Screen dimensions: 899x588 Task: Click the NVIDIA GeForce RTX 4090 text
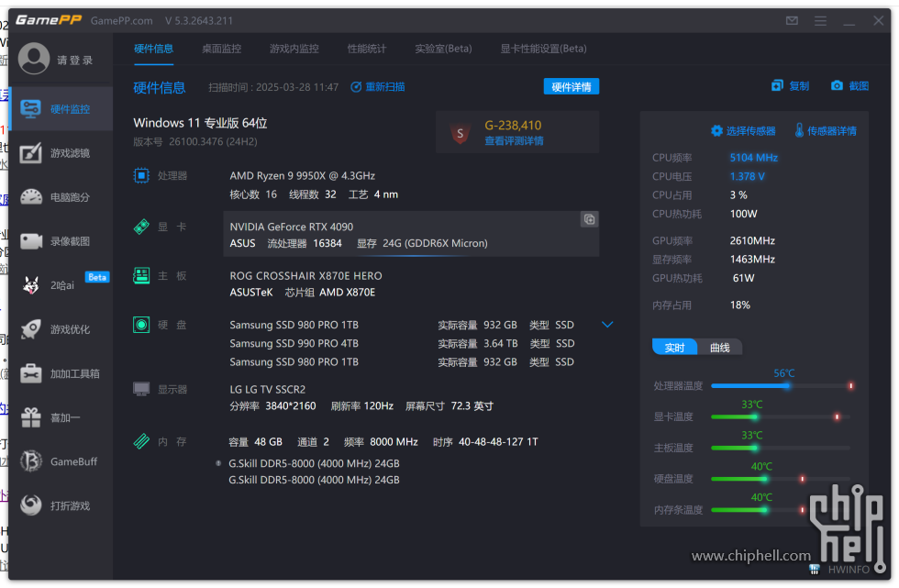tap(292, 227)
